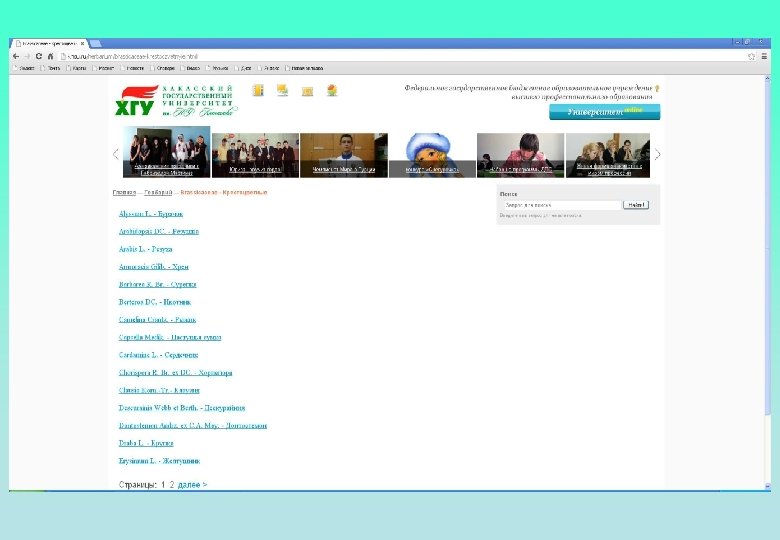The image size is (780, 540).
Task: Open the Arabidopsis DC. - Резушка link
Action: (159, 231)
